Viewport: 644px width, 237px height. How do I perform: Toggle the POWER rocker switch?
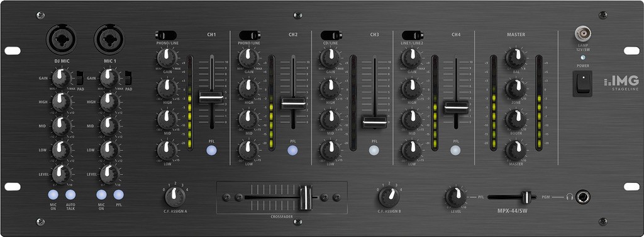click(582, 84)
